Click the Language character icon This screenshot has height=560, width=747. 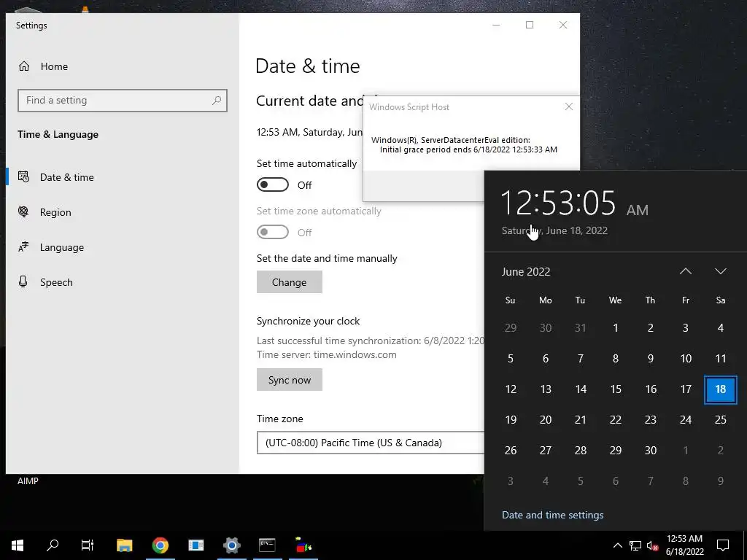[23, 246]
